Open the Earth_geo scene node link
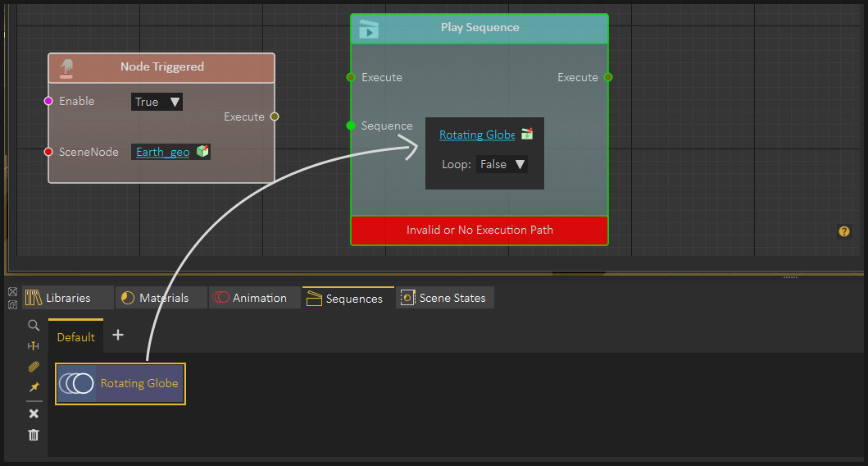868x466 pixels. coord(163,152)
